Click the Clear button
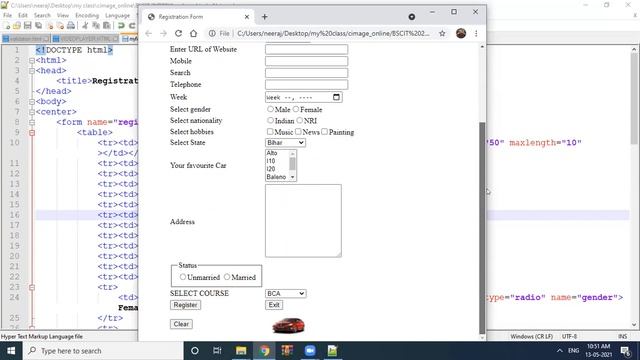Screen dimensions: 640x360 (x=181, y=324)
